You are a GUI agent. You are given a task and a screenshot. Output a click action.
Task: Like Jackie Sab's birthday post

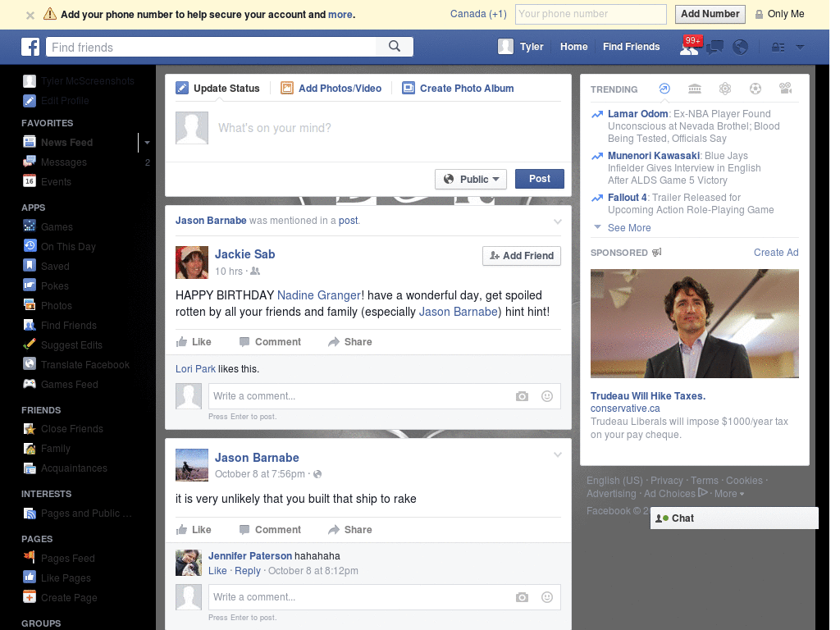194,342
